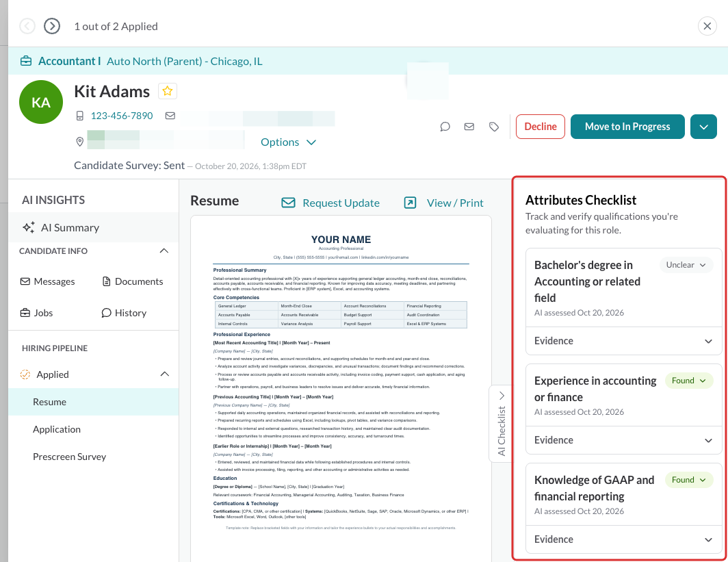This screenshot has width=728, height=562.
Task: Click the email envelope icon near Decline
Action: (x=469, y=127)
